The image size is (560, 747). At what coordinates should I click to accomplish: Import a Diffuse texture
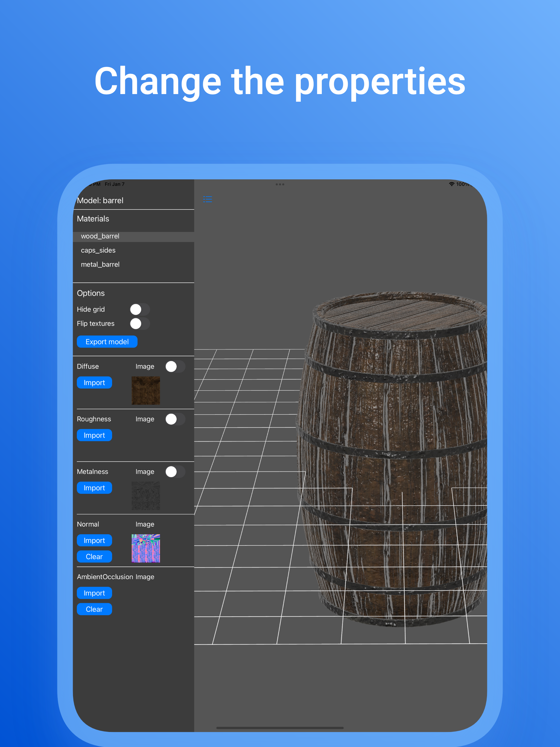[94, 383]
